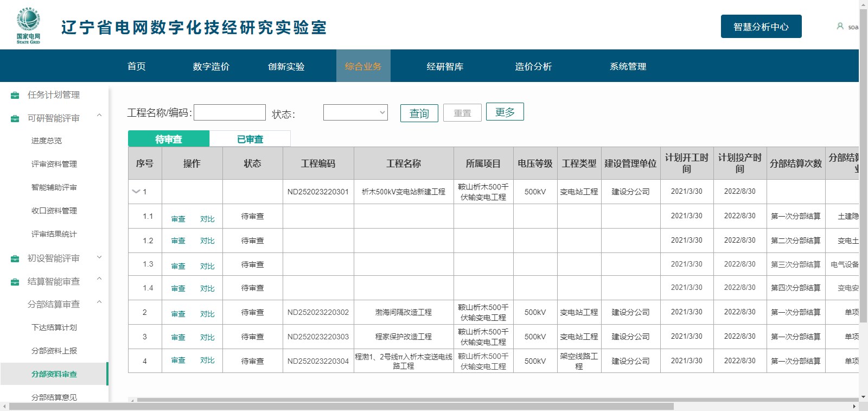Viewport: 868px width, 411px height.
Task: Open the 状态 dropdown
Action: tap(355, 112)
